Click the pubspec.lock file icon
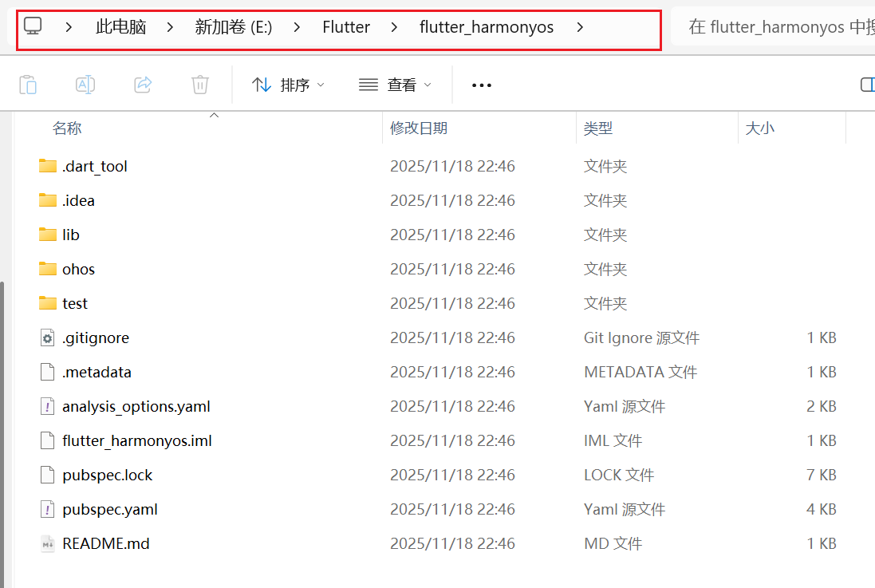 tap(48, 476)
